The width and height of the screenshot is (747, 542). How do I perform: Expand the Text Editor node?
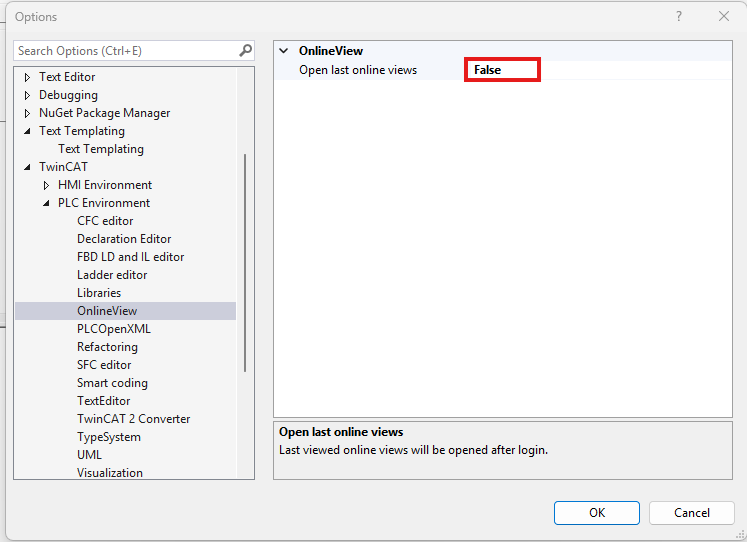(27, 77)
